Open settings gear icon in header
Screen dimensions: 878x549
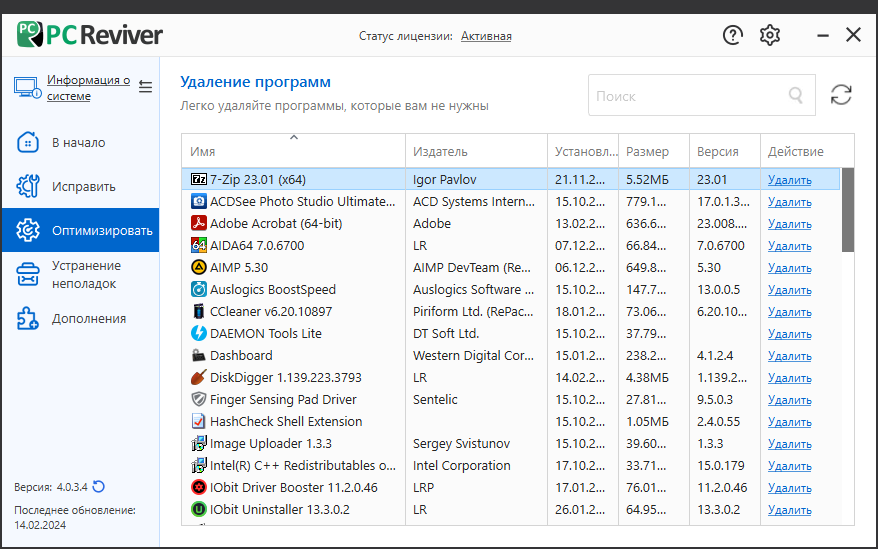coord(770,35)
